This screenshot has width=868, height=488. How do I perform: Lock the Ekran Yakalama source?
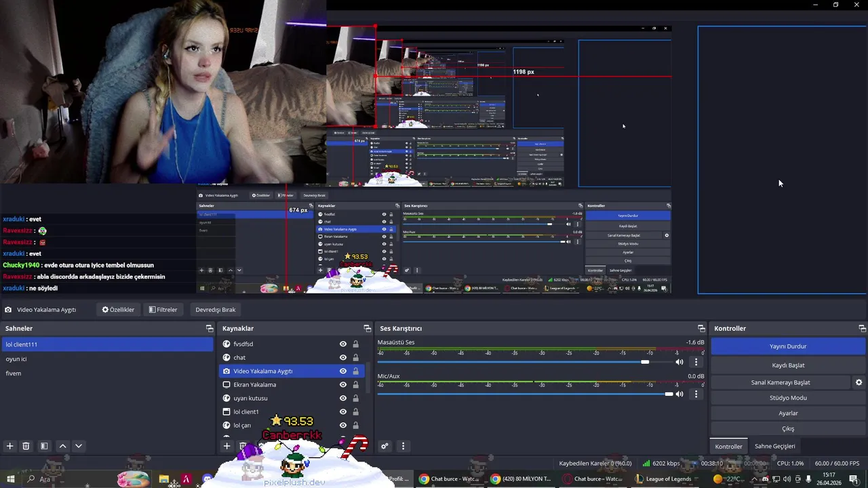pos(355,385)
